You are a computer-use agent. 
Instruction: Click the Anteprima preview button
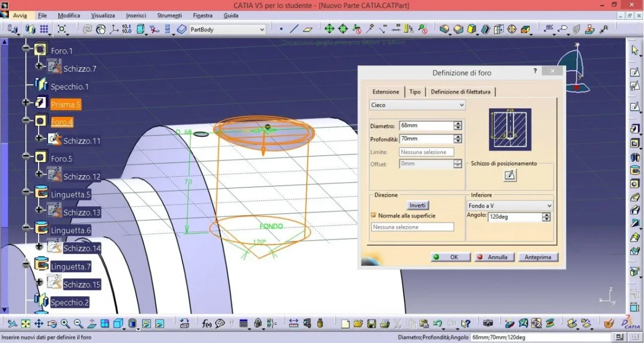point(538,257)
